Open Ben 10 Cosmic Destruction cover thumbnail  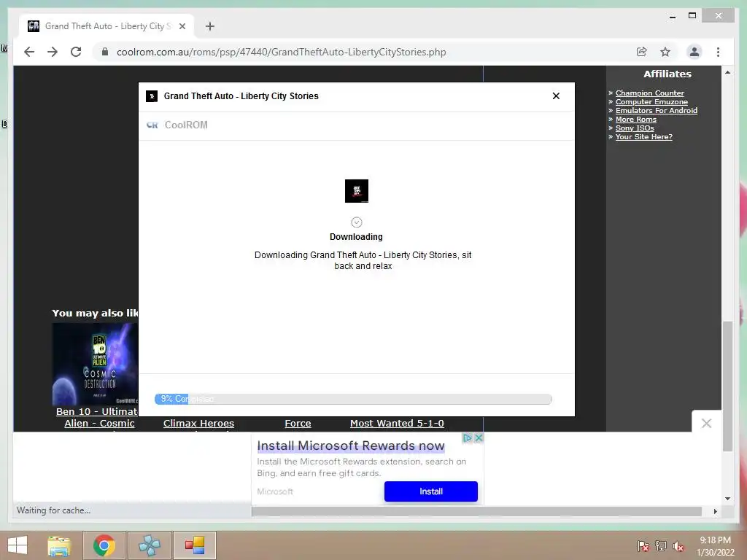[95, 365]
